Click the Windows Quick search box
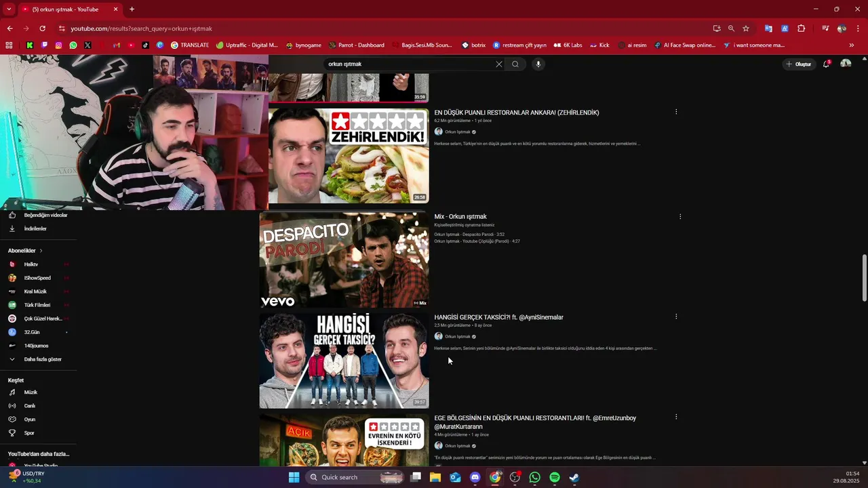This screenshot has height=488, width=868. point(354,477)
